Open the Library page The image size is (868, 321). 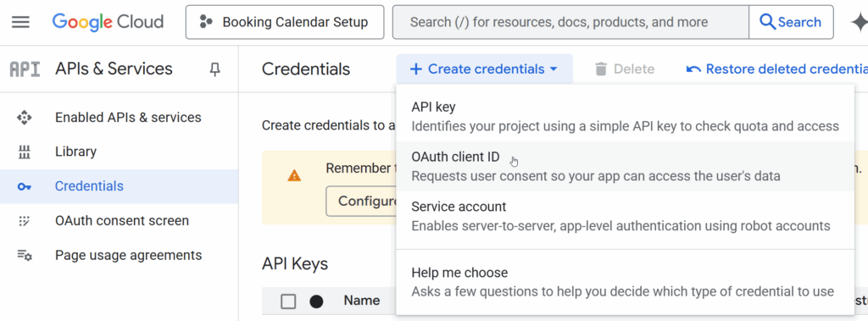coord(119,152)
